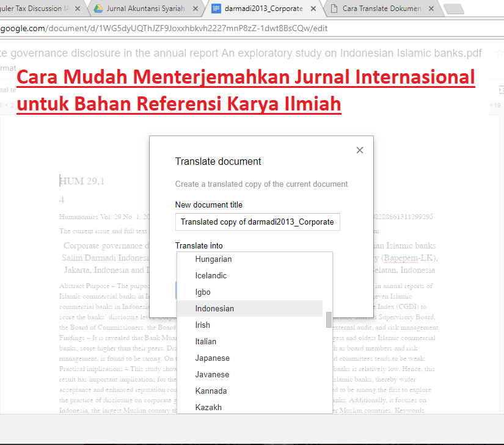
Task: Choose Indonesian as translation language
Action: click(250, 308)
